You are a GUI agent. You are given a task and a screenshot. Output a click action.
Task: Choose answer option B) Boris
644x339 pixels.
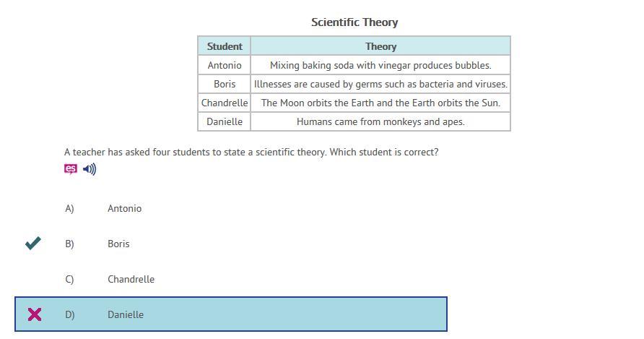118,244
